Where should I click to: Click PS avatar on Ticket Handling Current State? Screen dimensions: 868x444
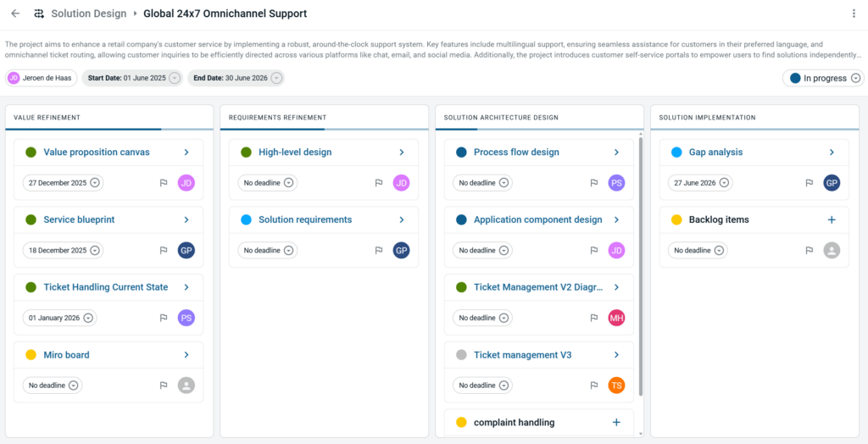[186, 318]
